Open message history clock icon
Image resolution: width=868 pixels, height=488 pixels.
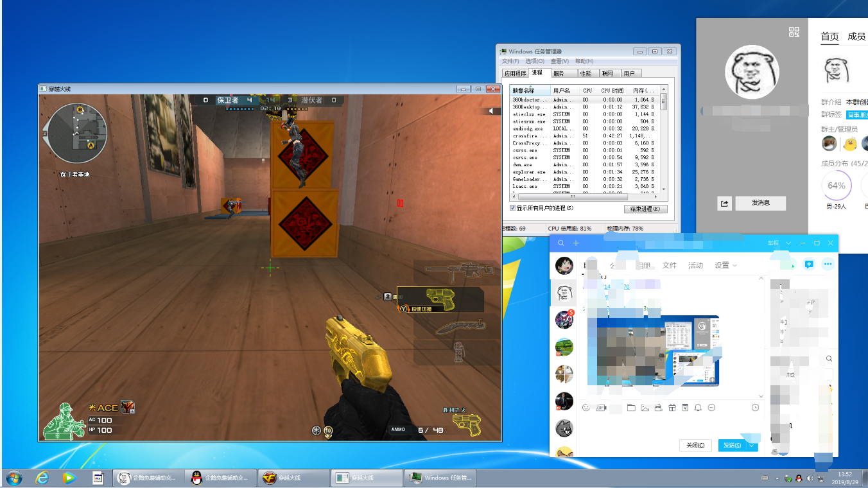tap(756, 408)
